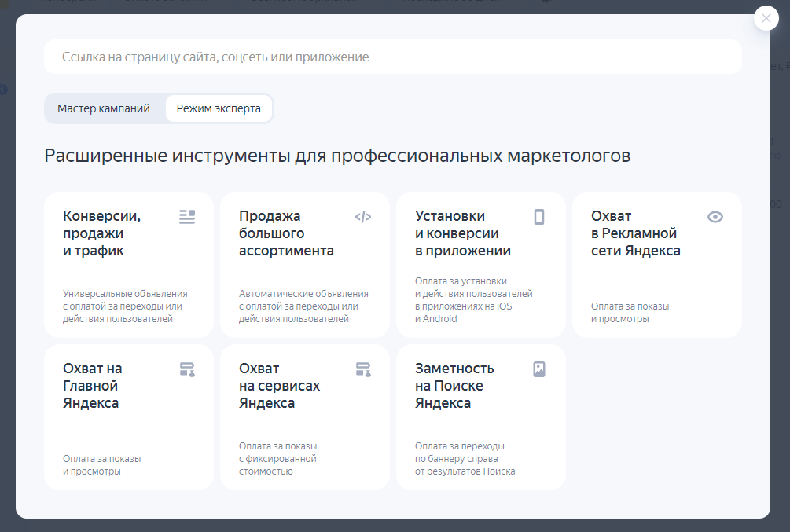Choose the Охват на сервисах Яндекса title

tap(280, 386)
